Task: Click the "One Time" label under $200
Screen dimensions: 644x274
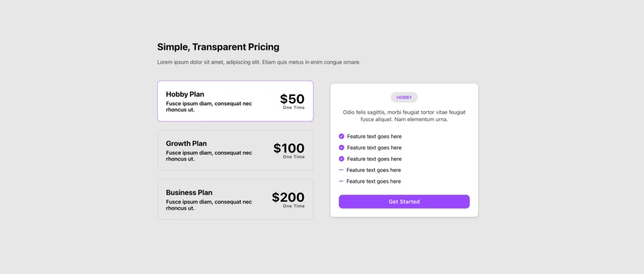Action: 294,206
